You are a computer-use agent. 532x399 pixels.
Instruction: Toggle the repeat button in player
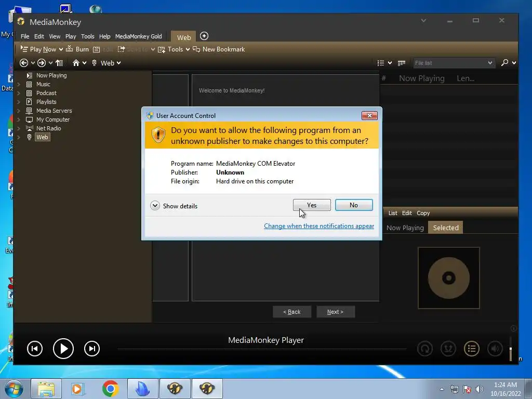click(425, 349)
